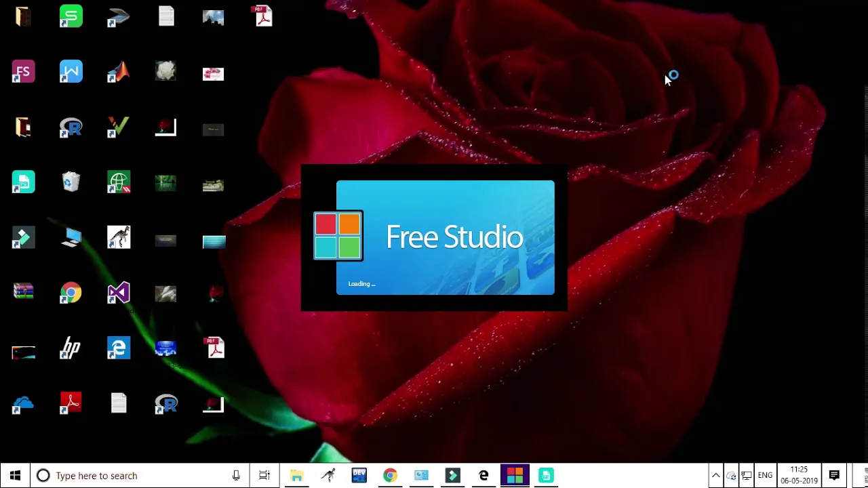Open the blue clouds image thumbnail
This screenshot has width=868, height=488.
pyautogui.click(x=165, y=348)
